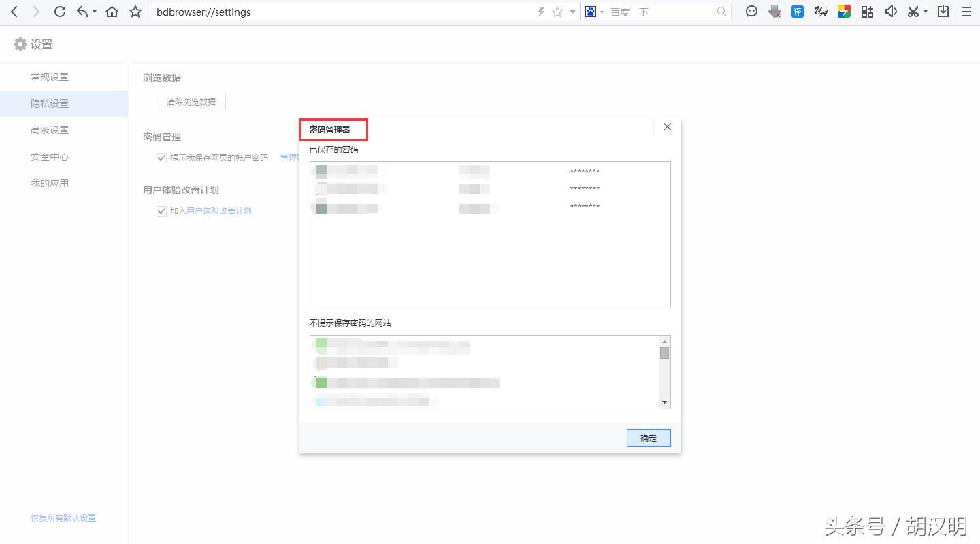Screen dimensions: 980x544
Task: Uncheck 加入用户体验改善计划 checkbox
Action: [x=161, y=211]
